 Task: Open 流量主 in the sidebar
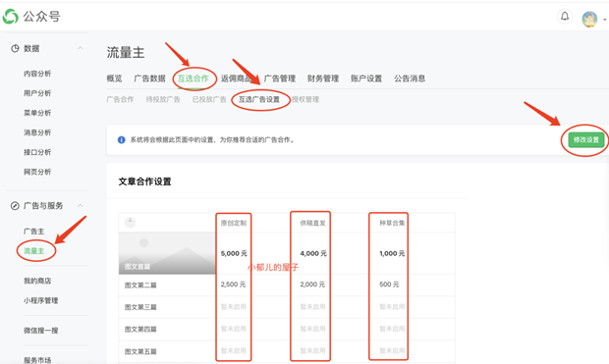[33, 251]
